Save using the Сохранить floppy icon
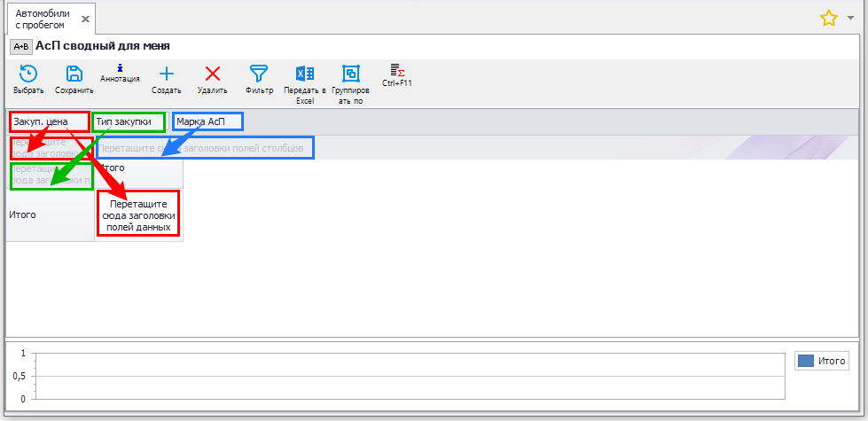The image size is (868, 421). click(74, 74)
